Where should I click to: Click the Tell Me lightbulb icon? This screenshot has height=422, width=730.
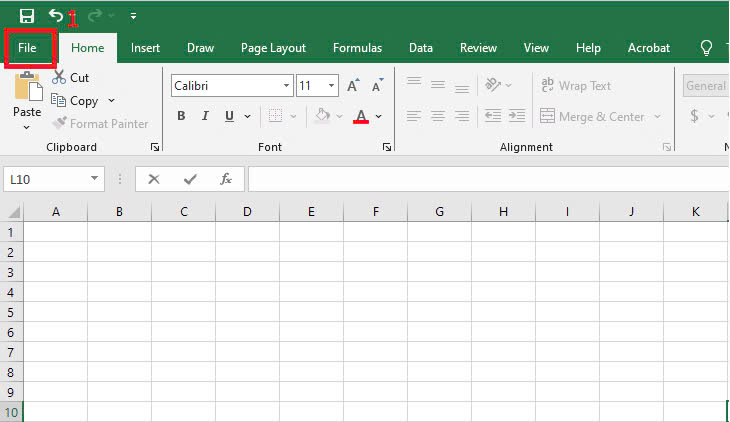(706, 48)
